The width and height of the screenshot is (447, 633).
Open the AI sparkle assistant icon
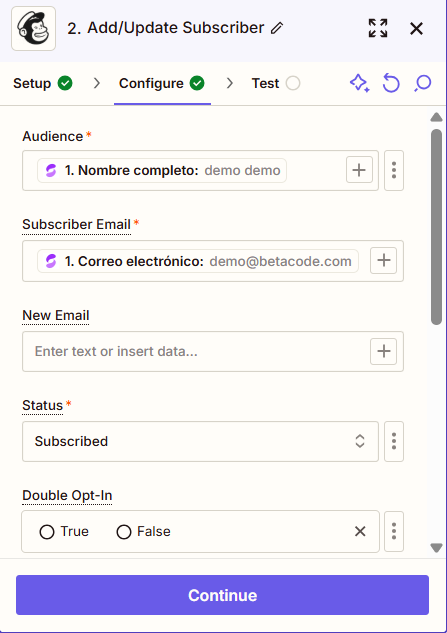(359, 84)
